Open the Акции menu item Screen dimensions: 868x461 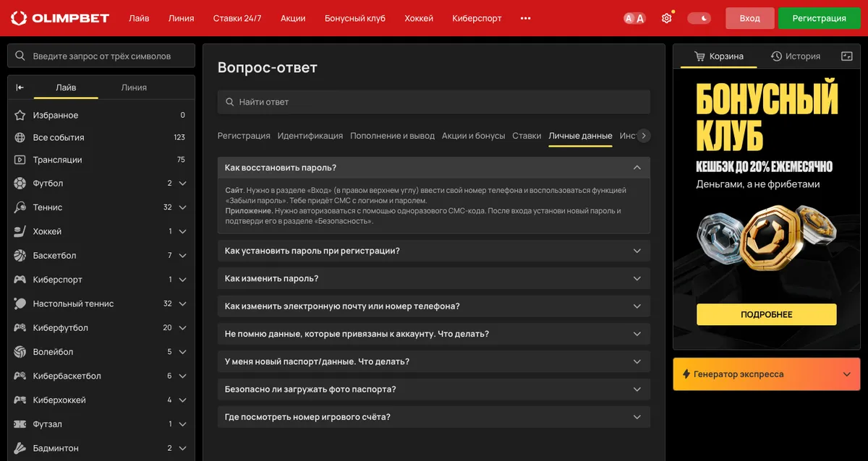point(293,18)
